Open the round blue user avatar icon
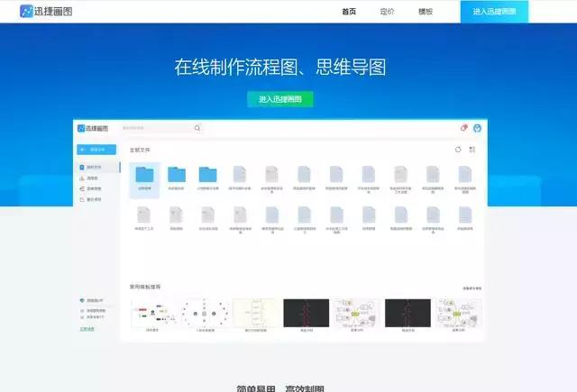This screenshot has width=577, height=392. (x=477, y=128)
